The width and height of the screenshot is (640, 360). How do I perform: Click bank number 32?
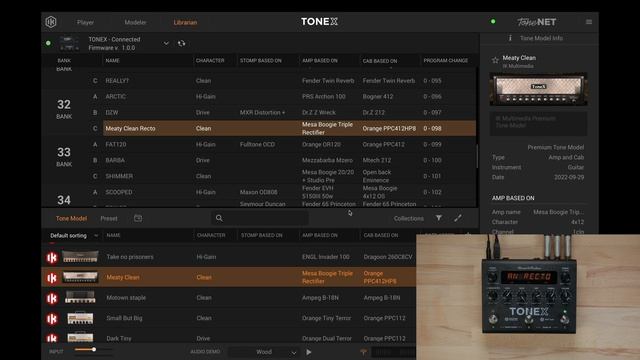[x=64, y=104]
